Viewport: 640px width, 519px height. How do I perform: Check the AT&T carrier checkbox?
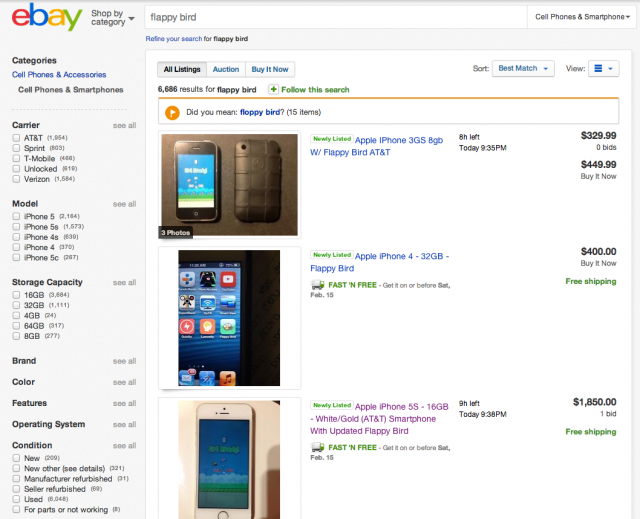pos(16,138)
